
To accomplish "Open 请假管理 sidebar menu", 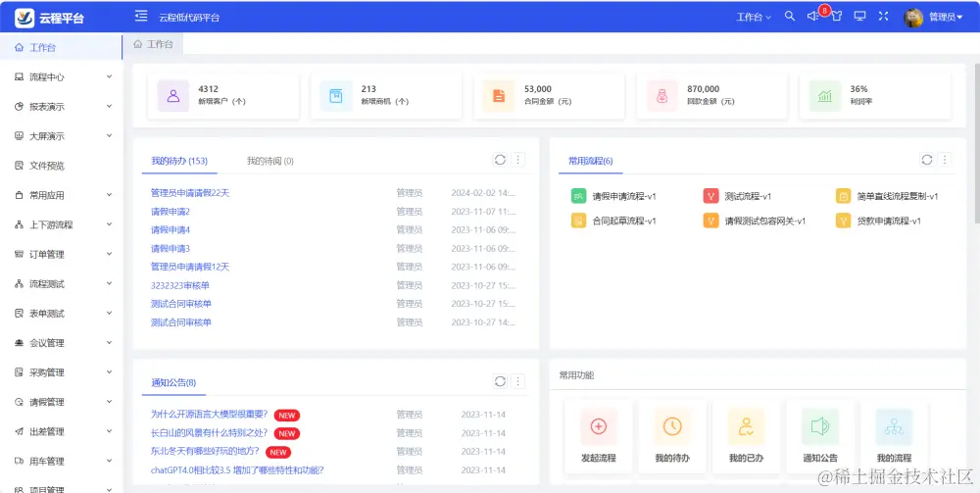I will [x=61, y=403].
